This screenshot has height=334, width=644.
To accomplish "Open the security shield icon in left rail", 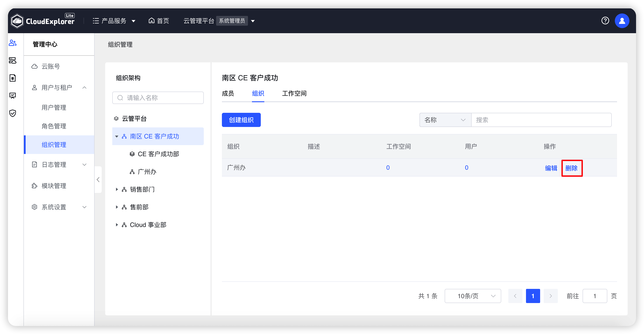I will tap(13, 113).
